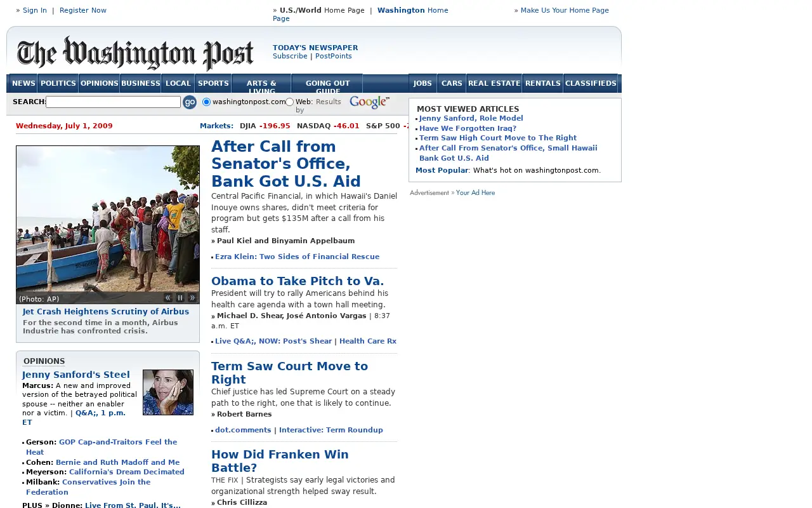The image size is (812, 508).
Task: Open the Real Estate tab
Action: pos(494,83)
